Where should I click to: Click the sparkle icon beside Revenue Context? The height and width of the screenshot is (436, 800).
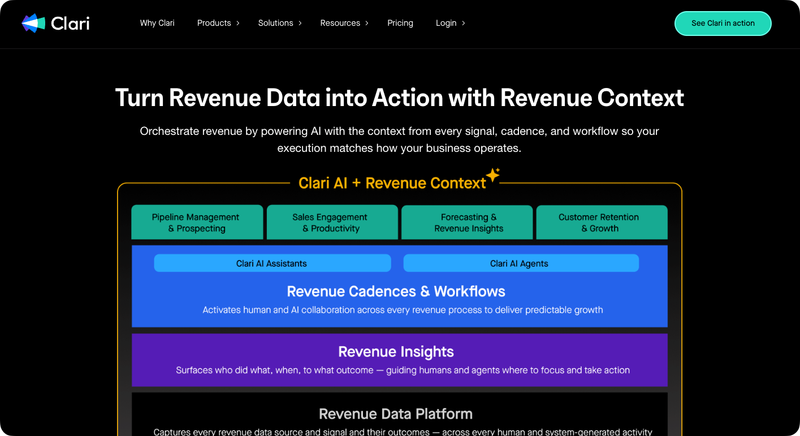click(493, 175)
